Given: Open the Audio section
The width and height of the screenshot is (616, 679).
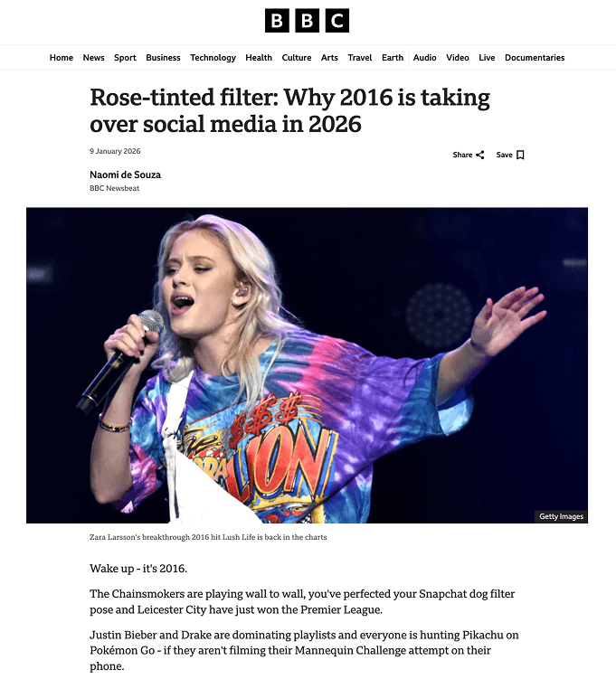Looking at the screenshot, I should point(424,58).
